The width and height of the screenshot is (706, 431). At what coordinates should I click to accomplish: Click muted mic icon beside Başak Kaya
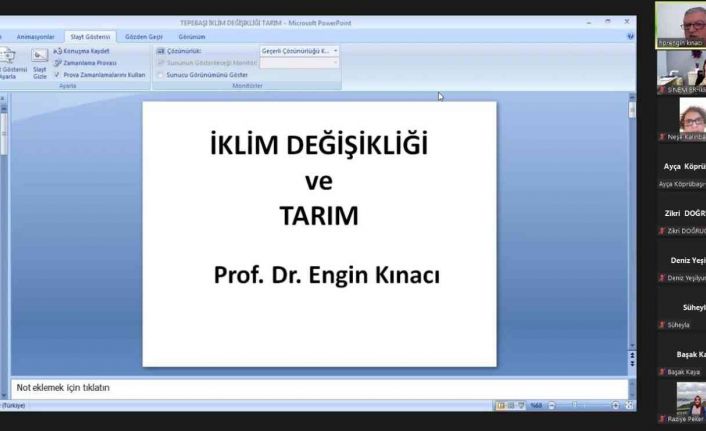(x=662, y=372)
